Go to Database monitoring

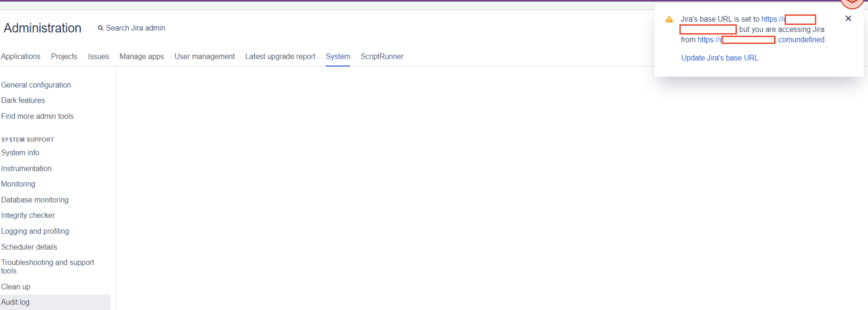[x=35, y=200]
